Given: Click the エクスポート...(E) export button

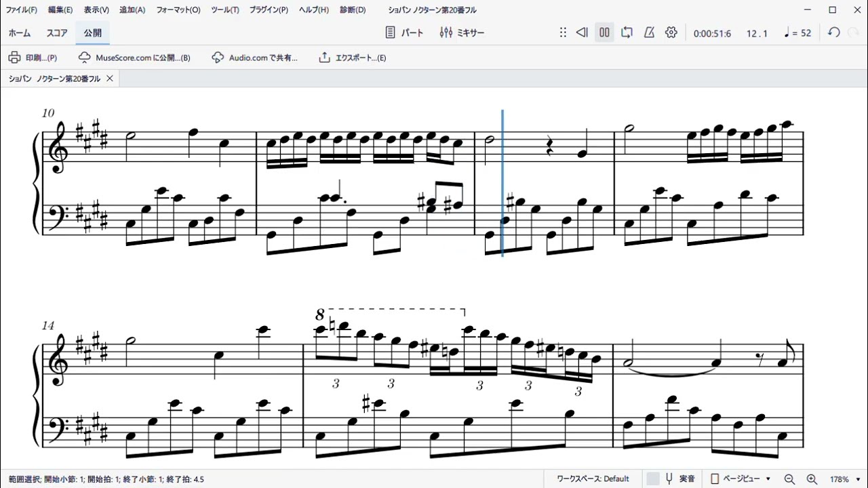Looking at the screenshot, I should click(x=353, y=58).
